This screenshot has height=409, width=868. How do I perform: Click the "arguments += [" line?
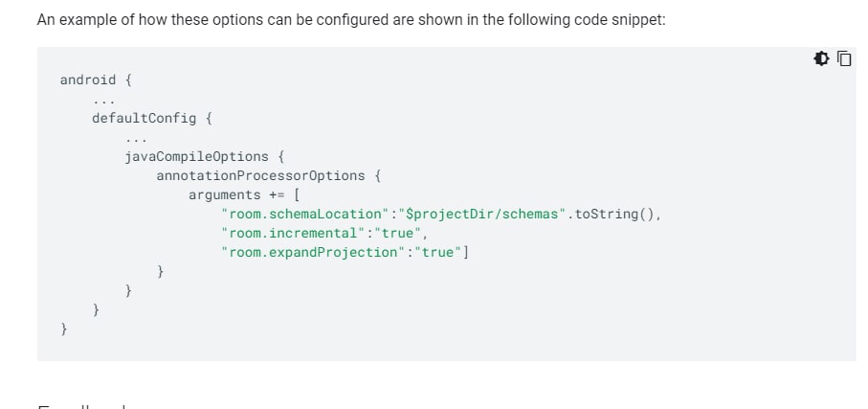tap(244, 195)
